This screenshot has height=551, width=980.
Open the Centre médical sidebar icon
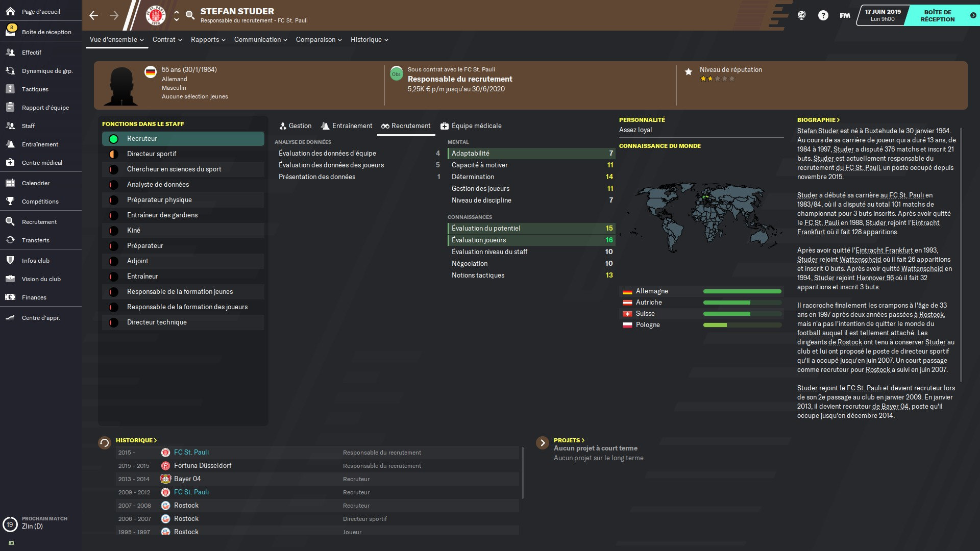tap(10, 163)
